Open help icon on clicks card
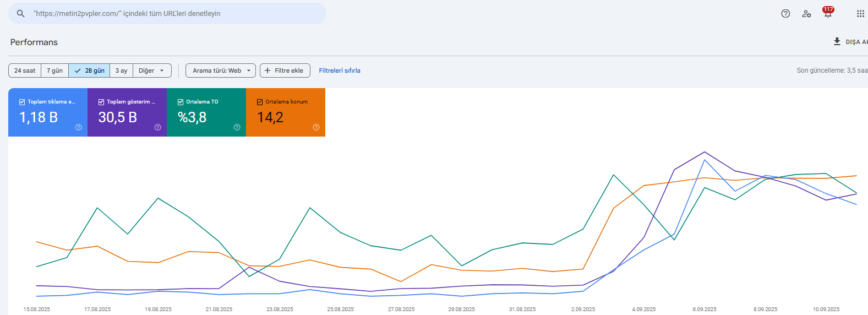868x315 pixels. pyautogui.click(x=79, y=127)
